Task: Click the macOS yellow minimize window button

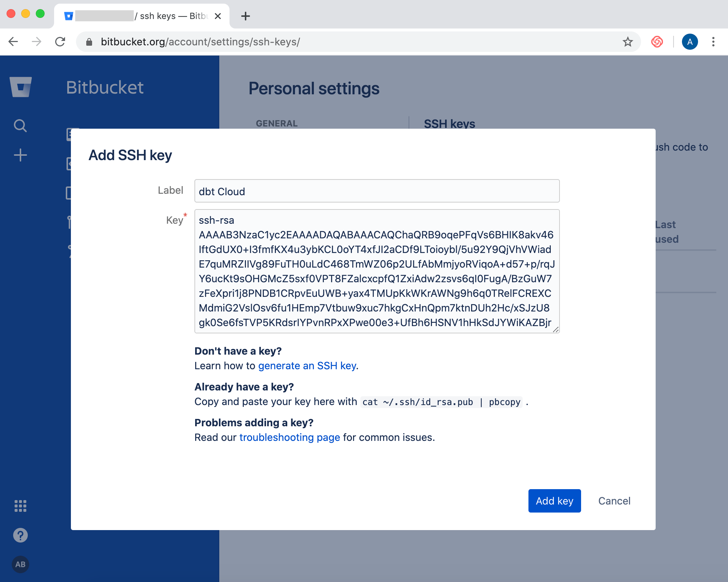Action: pyautogui.click(x=26, y=14)
